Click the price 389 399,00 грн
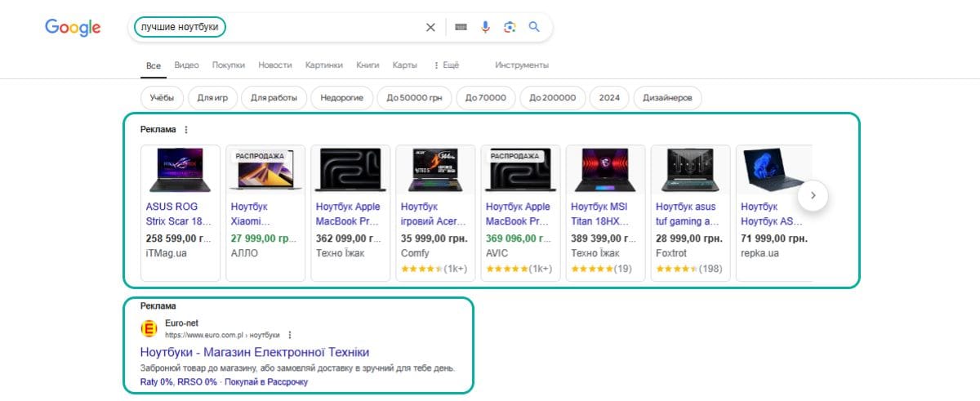 click(604, 238)
